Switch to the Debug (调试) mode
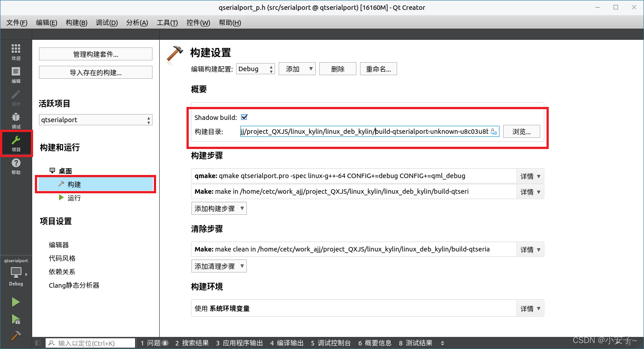Image resolution: width=644 pixels, height=349 pixels. 16,121
